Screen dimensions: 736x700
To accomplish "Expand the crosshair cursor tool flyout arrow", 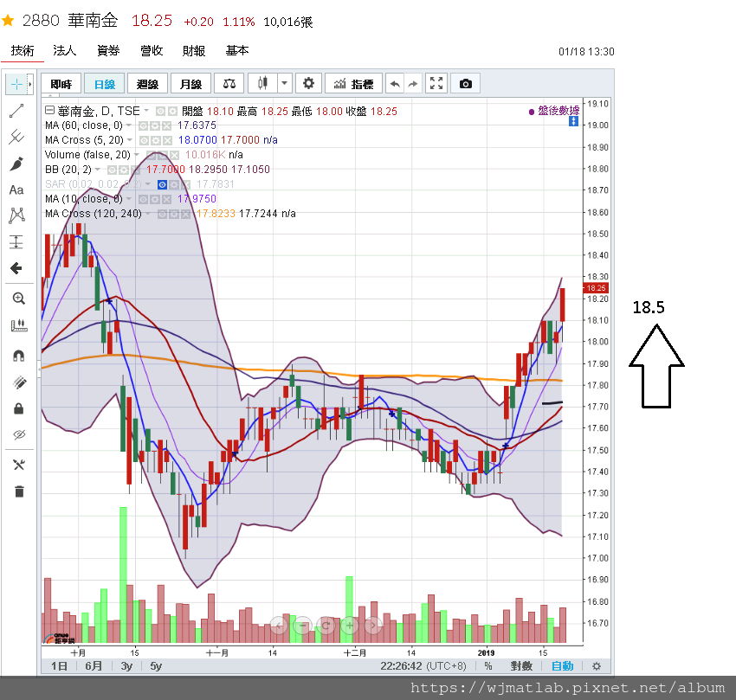I will (30, 85).
